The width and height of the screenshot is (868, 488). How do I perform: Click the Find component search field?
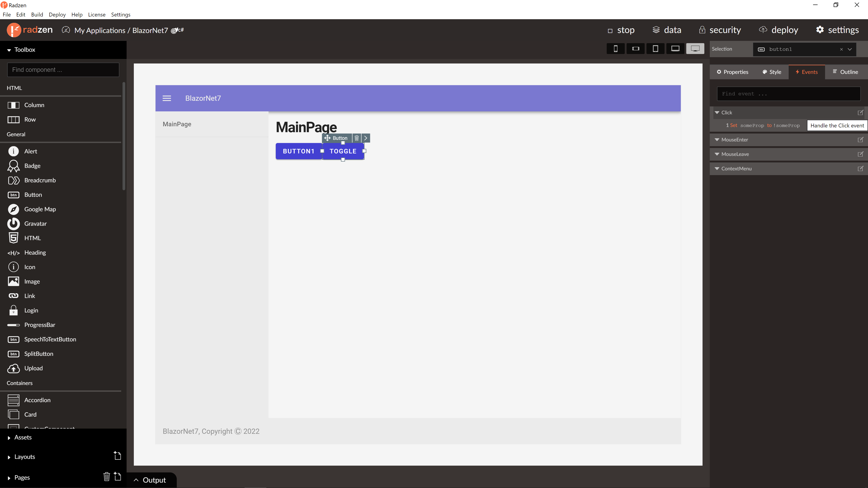(x=63, y=70)
